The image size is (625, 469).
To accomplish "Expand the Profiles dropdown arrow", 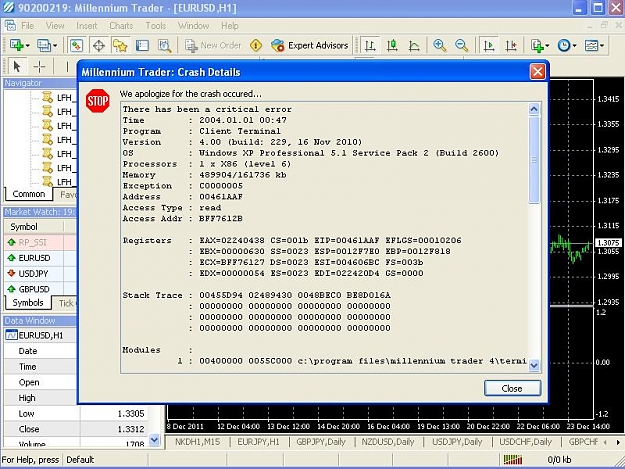I will [x=55, y=46].
